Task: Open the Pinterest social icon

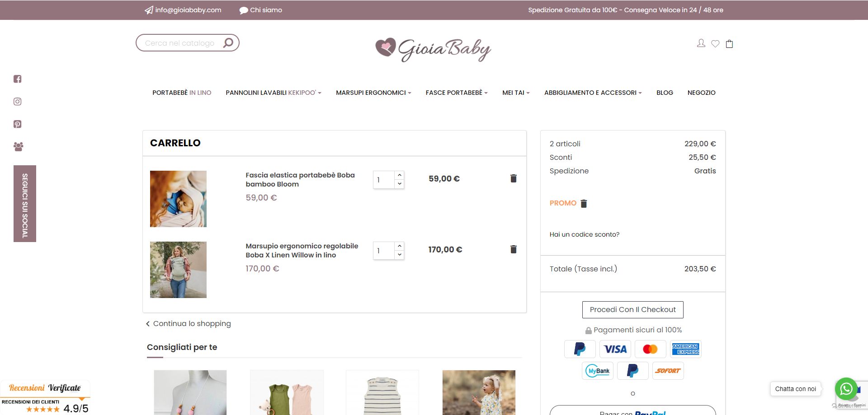Action: click(x=18, y=124)
